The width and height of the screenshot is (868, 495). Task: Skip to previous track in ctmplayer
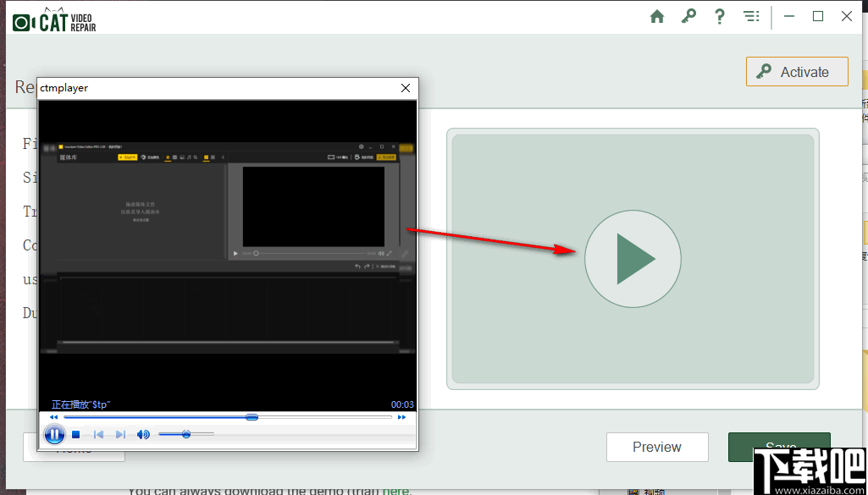coord(98,435)
